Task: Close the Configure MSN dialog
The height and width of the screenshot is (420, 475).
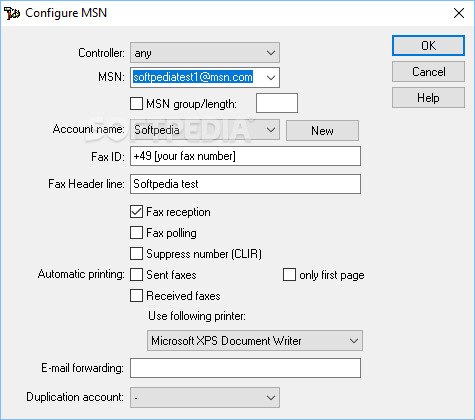Action: 459,13
